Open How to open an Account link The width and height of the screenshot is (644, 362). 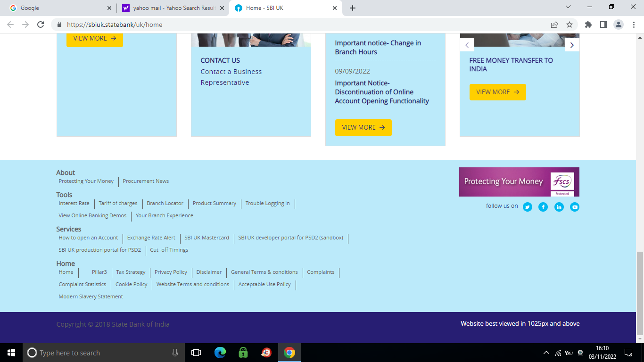coord(88,238)
